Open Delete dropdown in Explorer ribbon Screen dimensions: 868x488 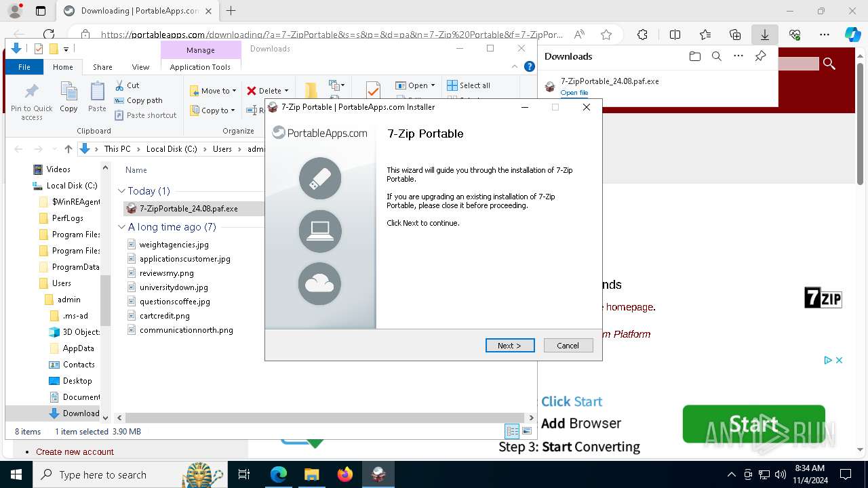pos(268,91)
